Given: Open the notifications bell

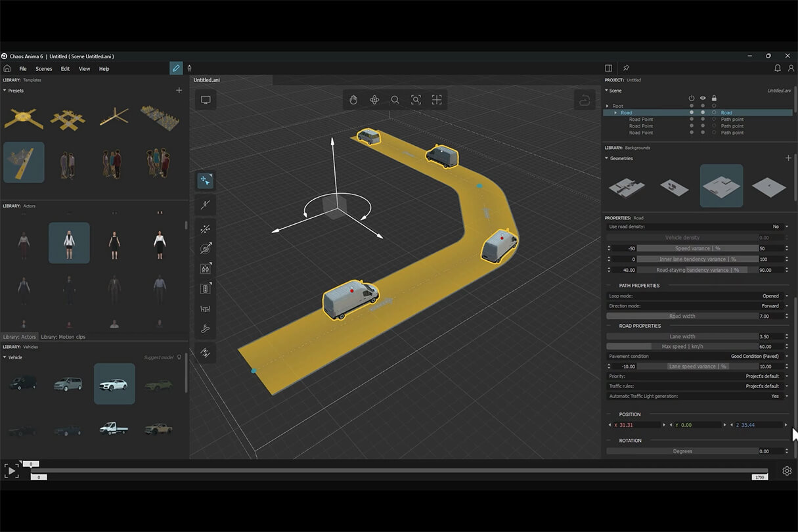Looking at the screenshot, I should (x=778, y=68).
